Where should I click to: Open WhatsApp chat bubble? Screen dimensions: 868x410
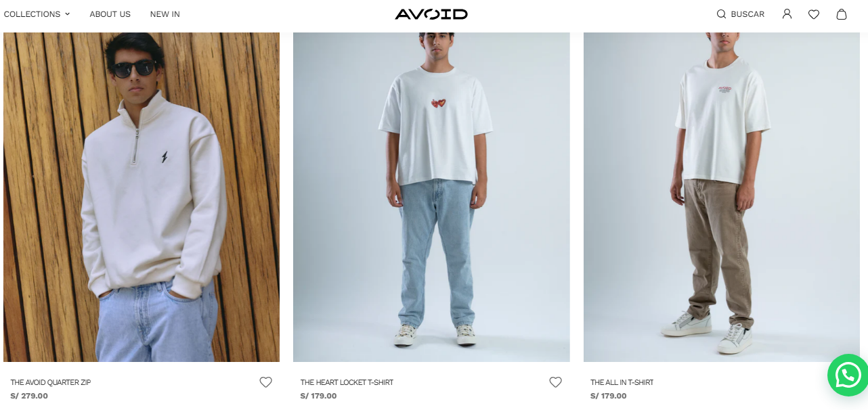click(x=848, y=375)
